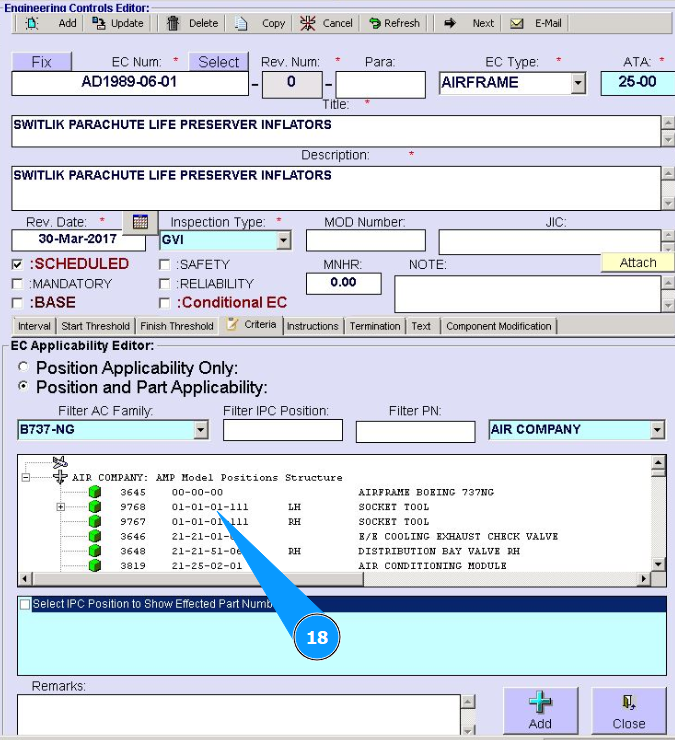Click the Copy document icon

click(x=241, y=23)
